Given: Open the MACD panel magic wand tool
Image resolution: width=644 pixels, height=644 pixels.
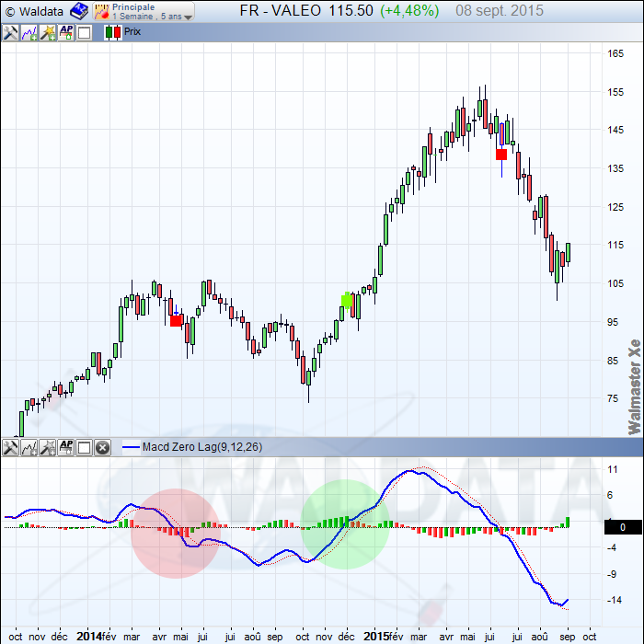Looking at the screenshot, I should tap(48, 447).
